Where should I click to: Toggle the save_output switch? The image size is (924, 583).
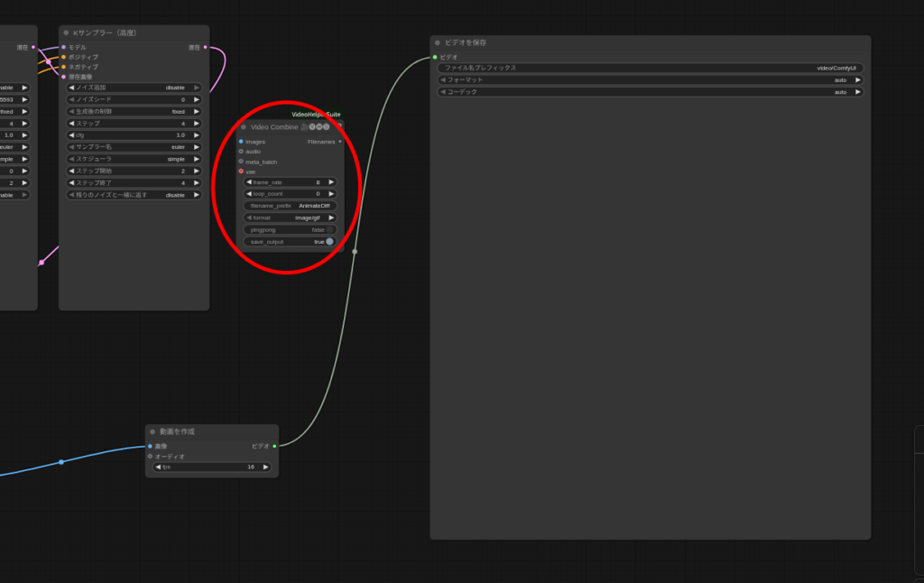[329, 242]
